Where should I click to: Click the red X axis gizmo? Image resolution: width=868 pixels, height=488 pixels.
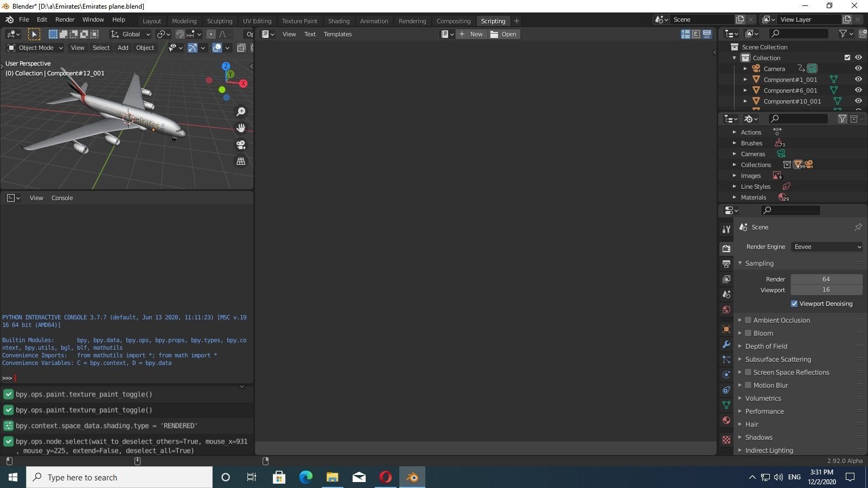point(243,84)
